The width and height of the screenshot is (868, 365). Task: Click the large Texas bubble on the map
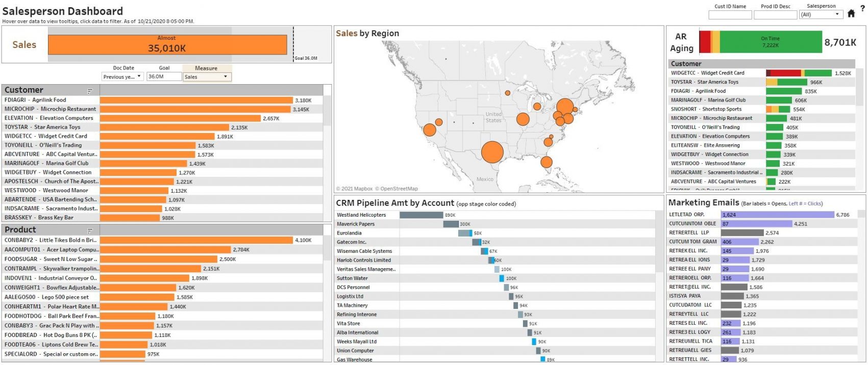[x=492, y=152]
